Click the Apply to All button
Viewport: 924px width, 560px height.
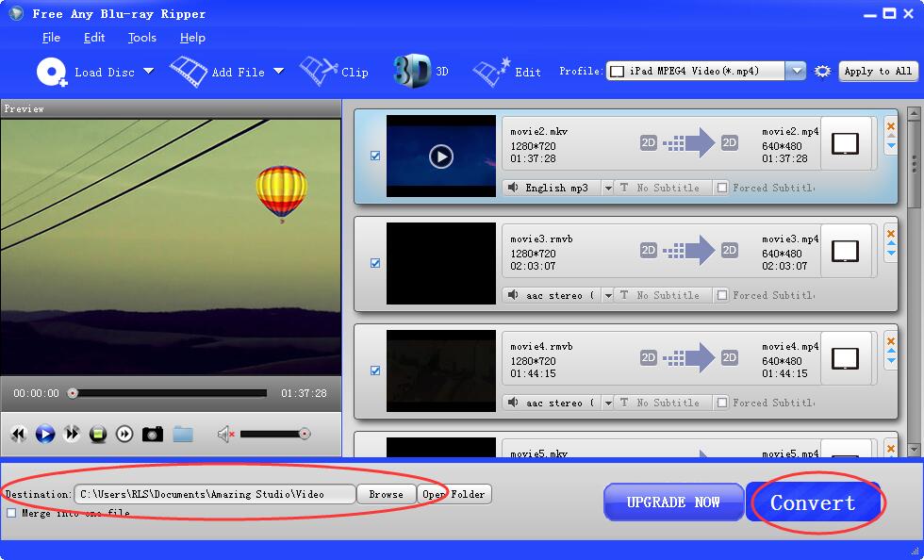tap(878, 72)
